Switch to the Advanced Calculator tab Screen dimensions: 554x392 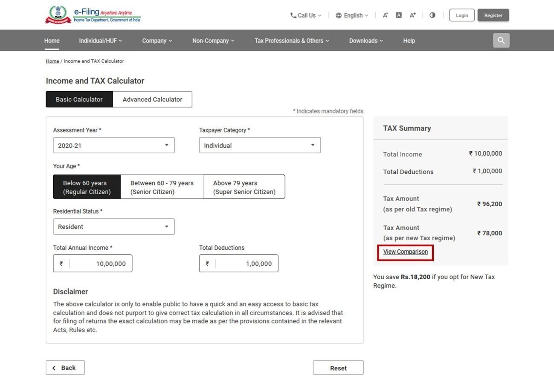(x=152, y=99)
